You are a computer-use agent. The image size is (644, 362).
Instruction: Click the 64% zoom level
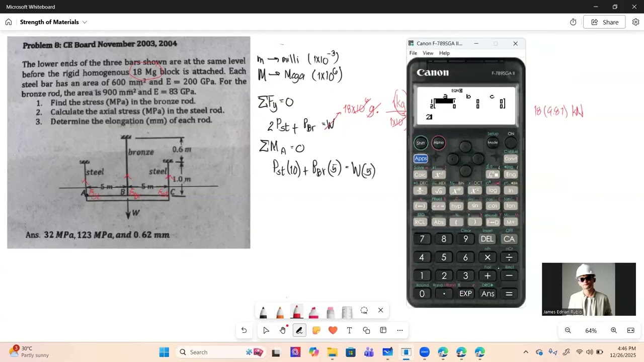pos(591,330)
